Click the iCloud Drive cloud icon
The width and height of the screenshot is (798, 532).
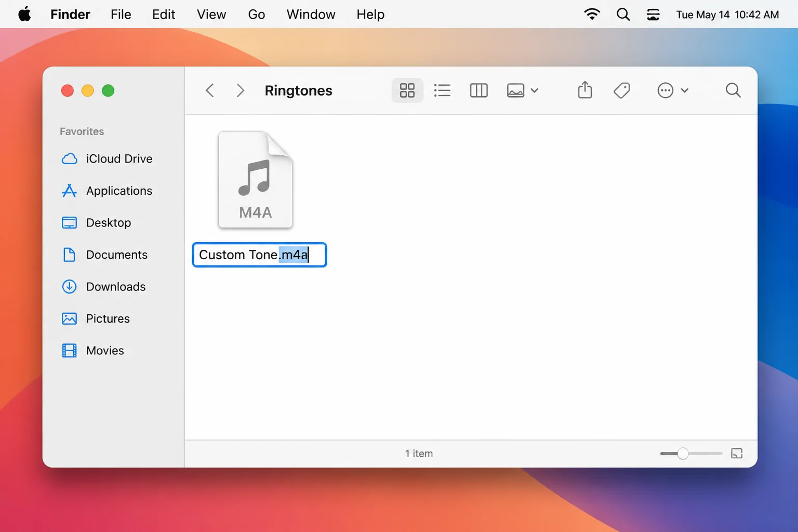pyautogui.click(x=69, y=158)
